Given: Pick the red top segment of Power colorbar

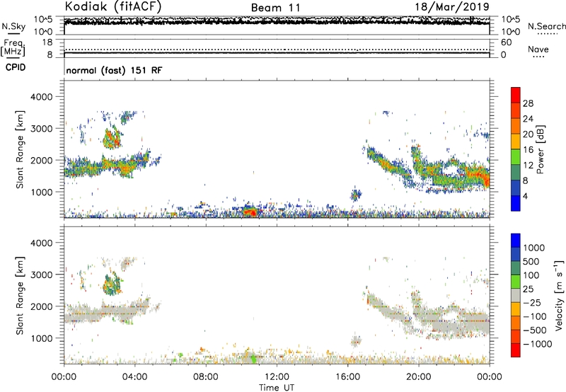Looking at the screenshot, I should pyautogui.click(x=516, y=95).
